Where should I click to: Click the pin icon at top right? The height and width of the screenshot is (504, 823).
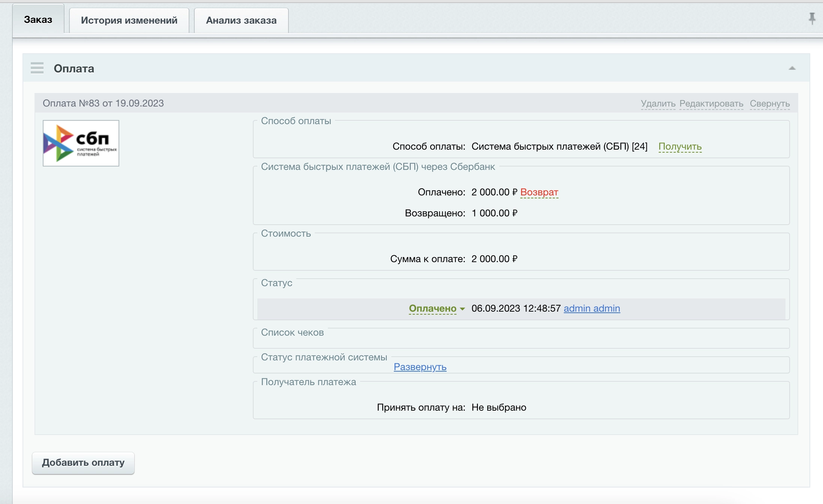click(812, 18)
